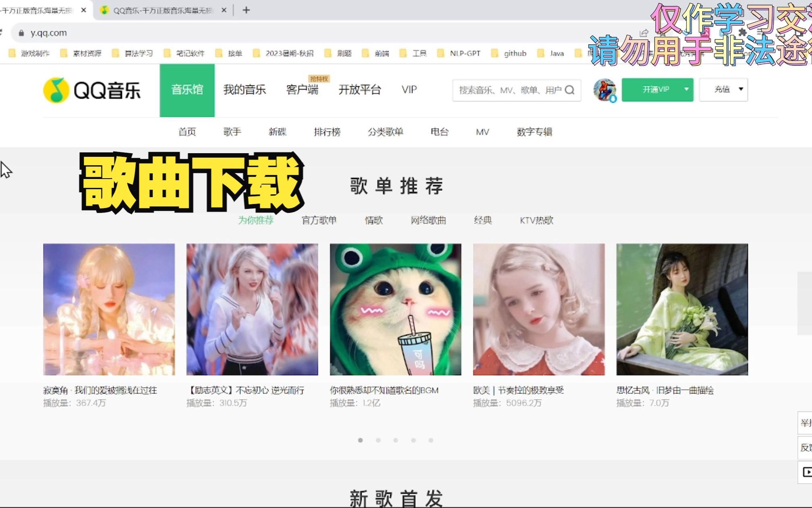Open the 刷题 bookmark folder
This screenshot has width=812, height=508.
point(338,53)
